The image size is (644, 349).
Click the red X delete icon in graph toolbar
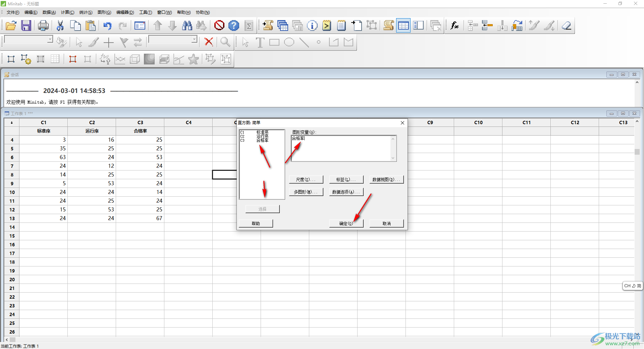point(209,42)
